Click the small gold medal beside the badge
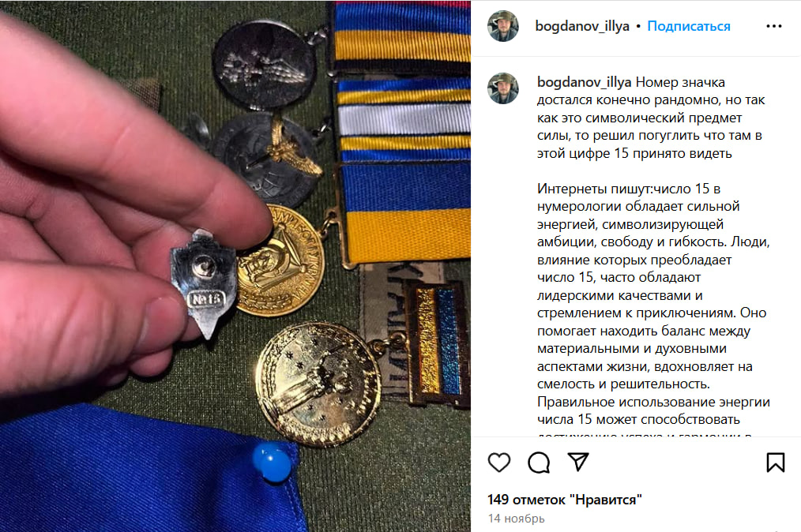801x532 pixels. tap(281, 261)
